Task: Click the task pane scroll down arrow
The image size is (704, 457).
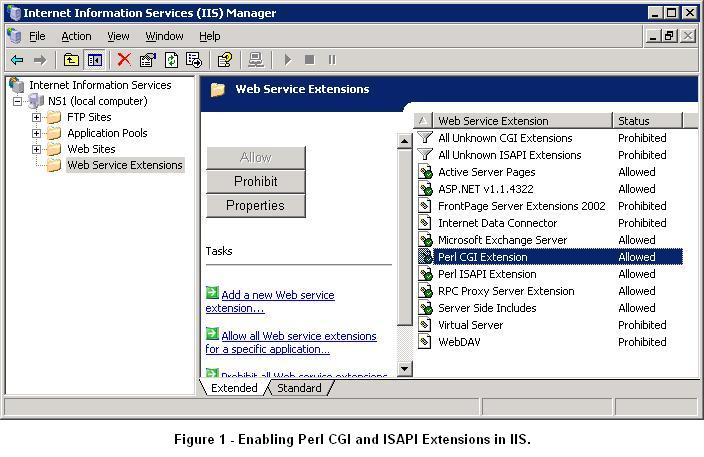Action: coord(405,369)
